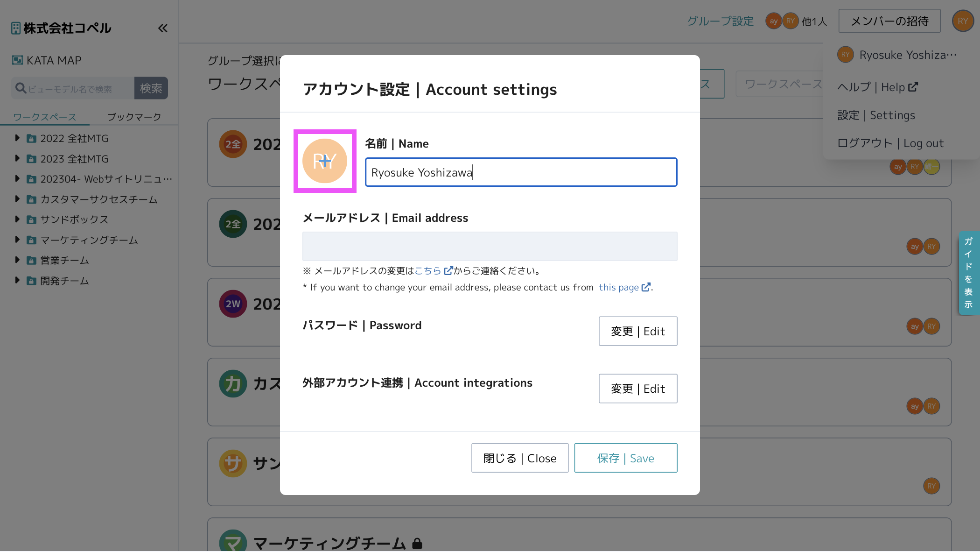Click the yellow サ workspace icon
The height and width of the screenshot is (552, 980).
[x=233, y=464]
